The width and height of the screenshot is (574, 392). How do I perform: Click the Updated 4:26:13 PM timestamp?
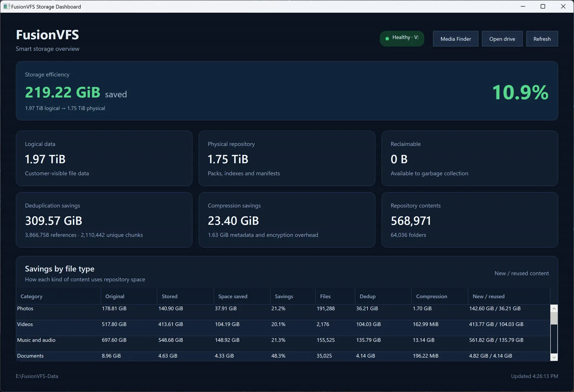coord(535,376)
